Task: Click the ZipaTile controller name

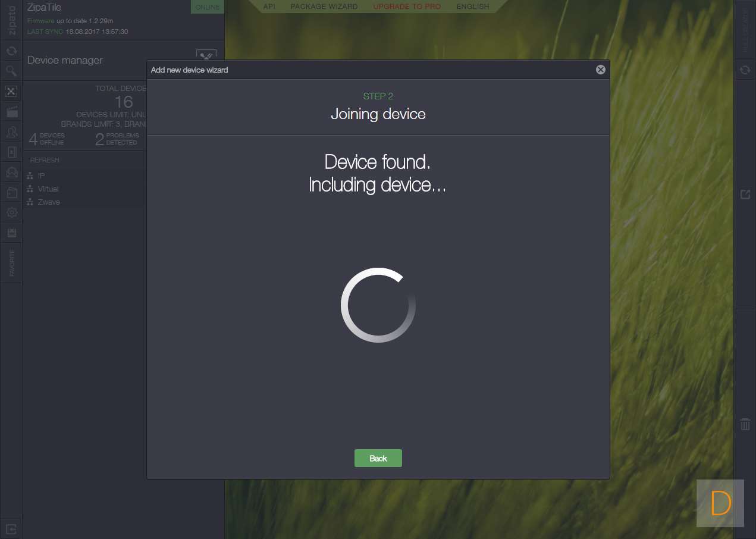Action: click(x=44, y=8)
